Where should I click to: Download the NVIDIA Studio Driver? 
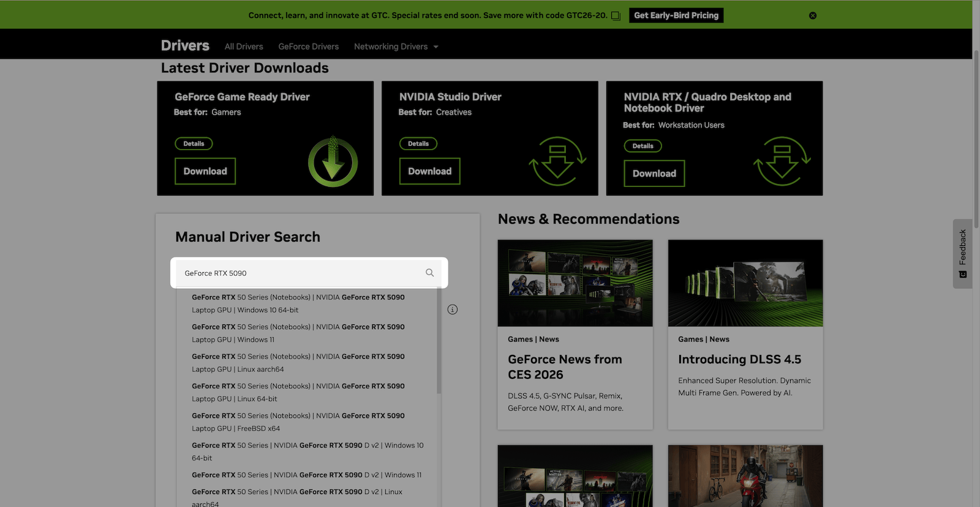[430, 171]
